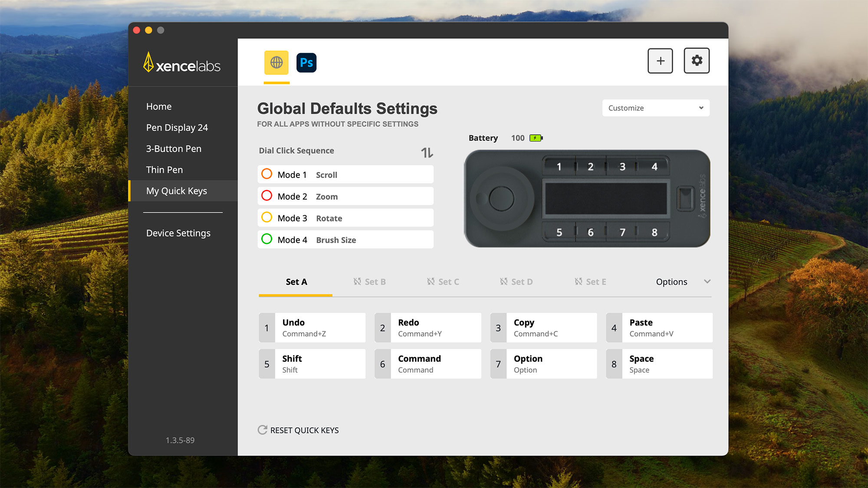Click key 7 on the device image

(x=622, y=232)
